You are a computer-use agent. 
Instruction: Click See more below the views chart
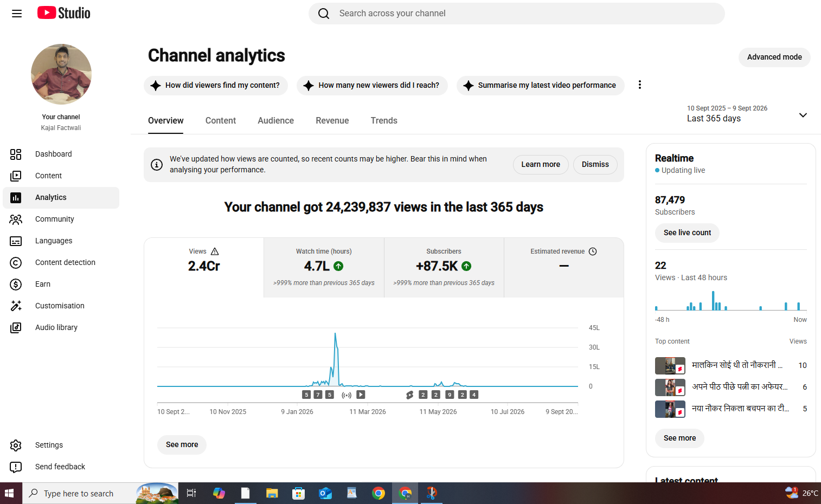pyautogui.click(x=182, y=444)
